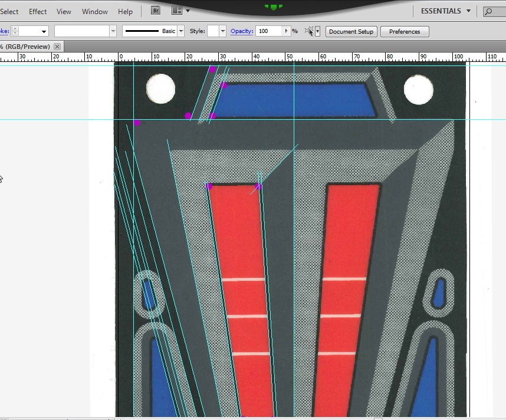Expand the ESSENTIALS workspace switcher
Screen dimensions: 506x420
pyautogui.click(x=445, y=11)
